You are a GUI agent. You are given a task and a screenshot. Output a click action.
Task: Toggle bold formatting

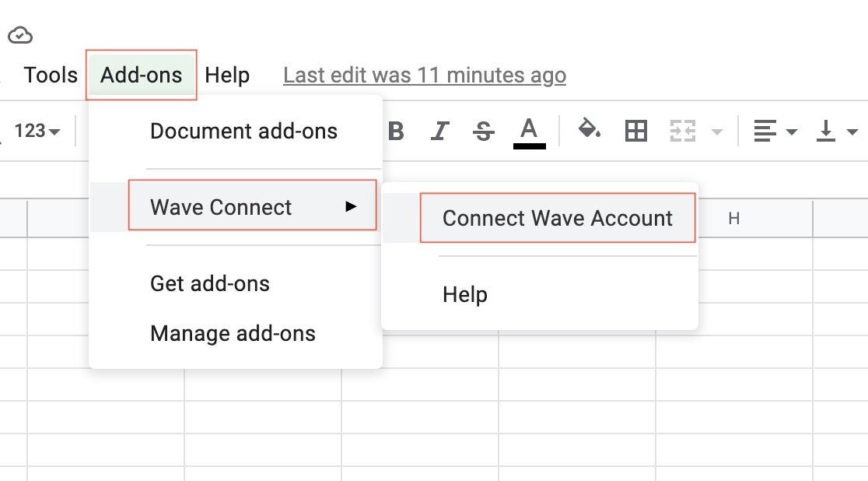[396, 131]
